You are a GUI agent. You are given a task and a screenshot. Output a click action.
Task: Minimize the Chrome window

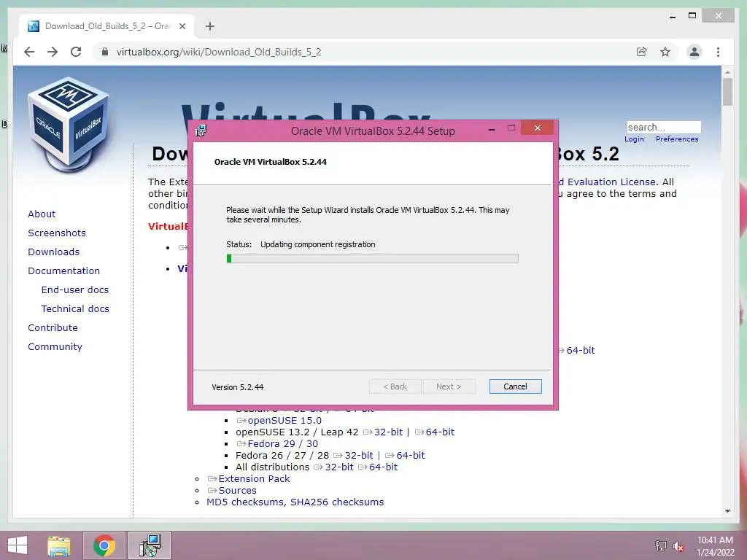(672, 16)
